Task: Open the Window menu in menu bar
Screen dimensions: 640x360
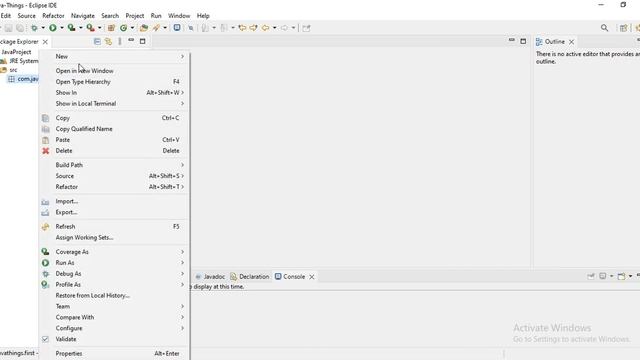Action: tap(179, 16)
